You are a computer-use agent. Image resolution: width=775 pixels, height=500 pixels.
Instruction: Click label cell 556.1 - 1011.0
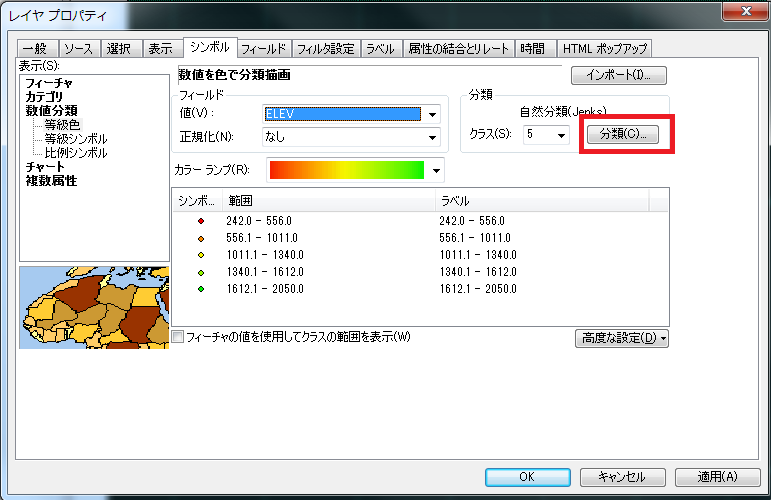(475, 238)
